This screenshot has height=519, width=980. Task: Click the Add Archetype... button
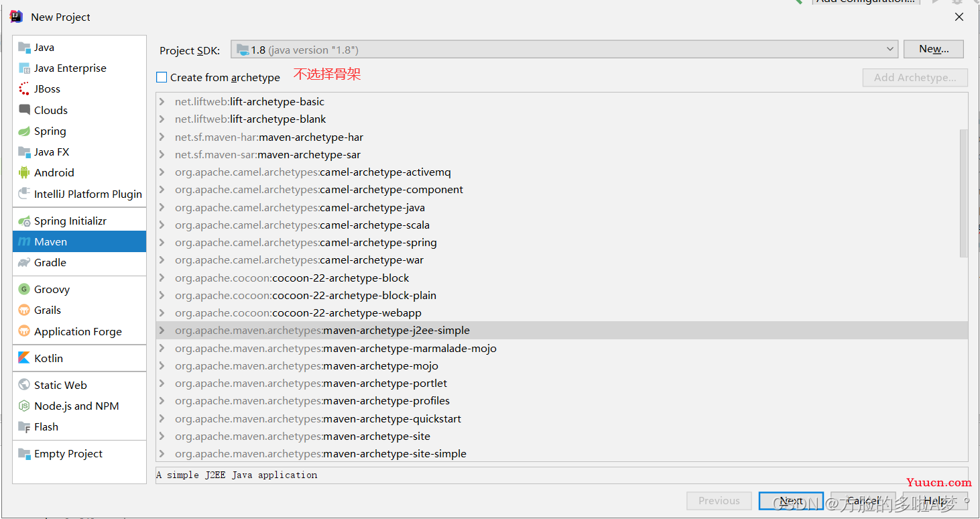click(915, 78)
